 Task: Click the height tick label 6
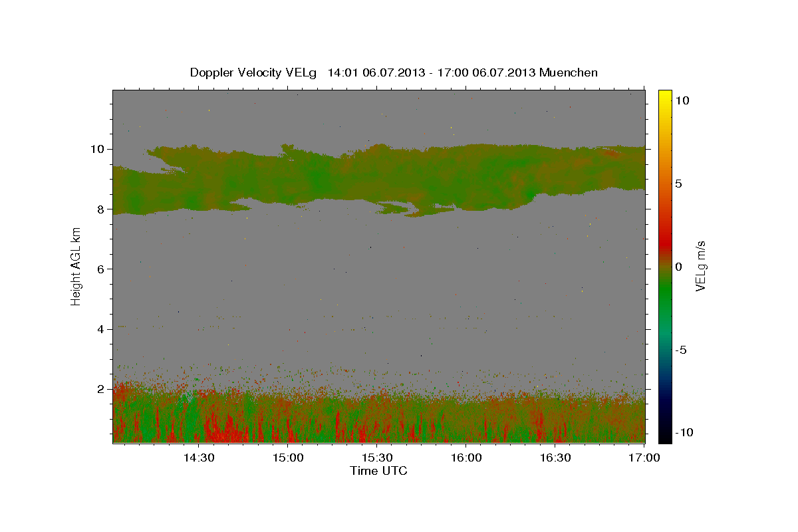[x=102, y=269]
